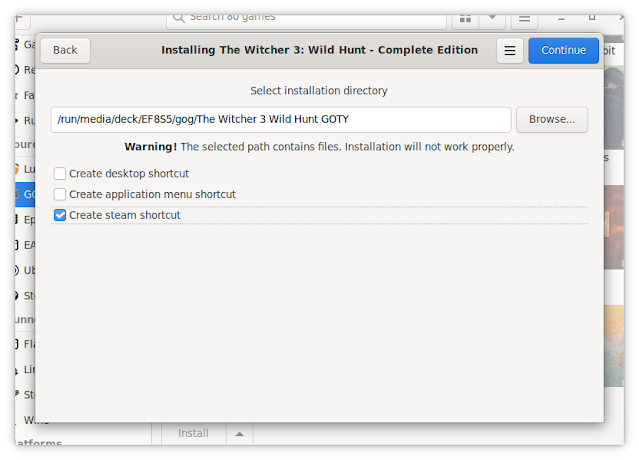Uncheck Create steam shortcut checkbox

point(60,215)
